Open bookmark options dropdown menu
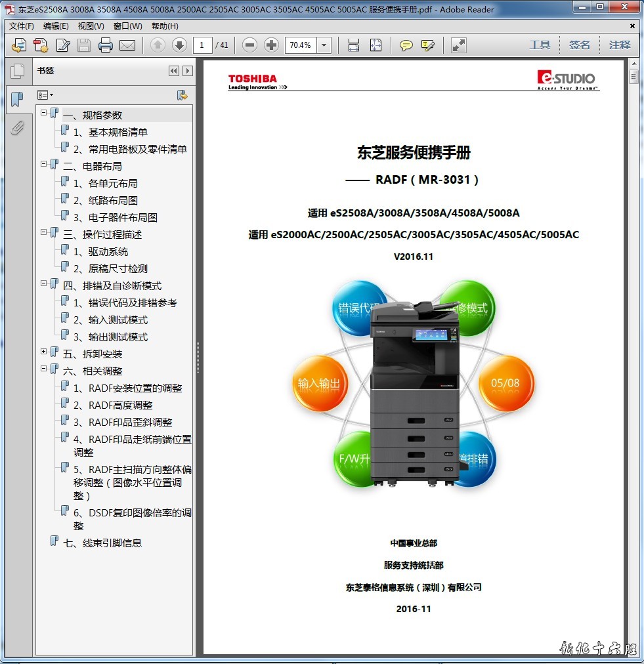The width and height of the screenshot is (644, 664). coord(45,95)
